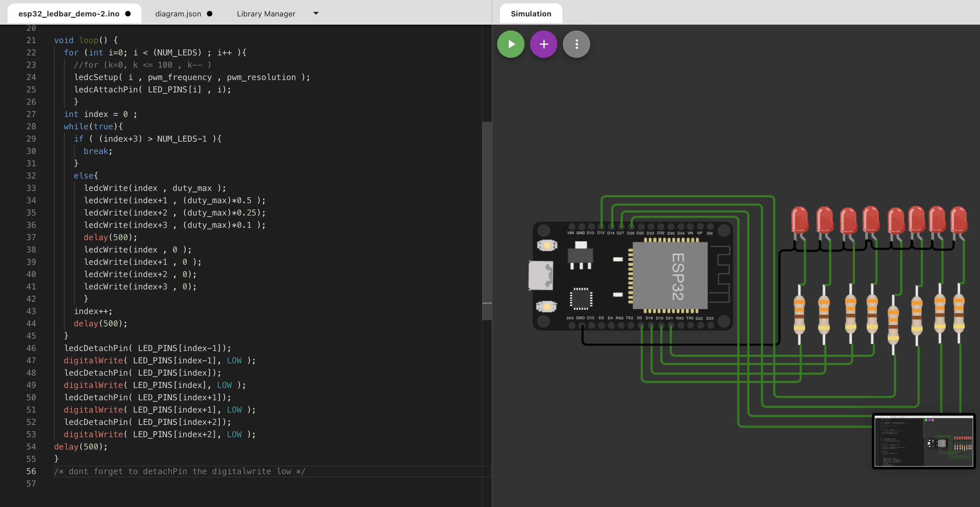Click 'delay(500);' on line 54
980x507 pixels.
81,446
